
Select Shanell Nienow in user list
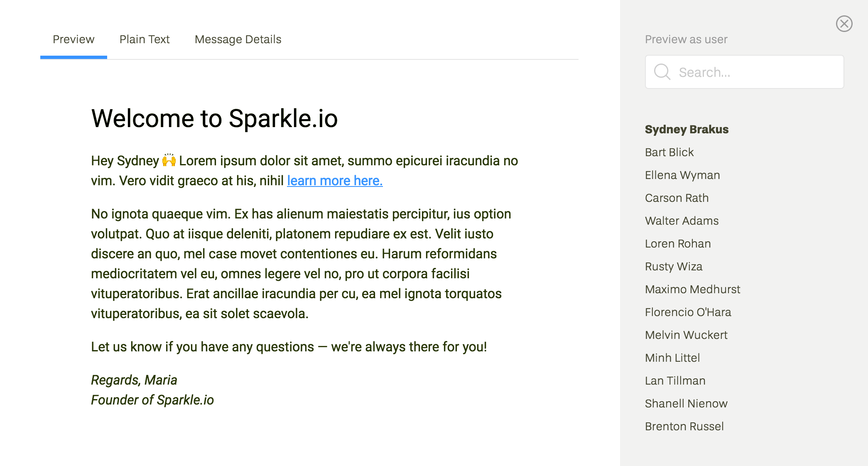[x=686, y=403]
